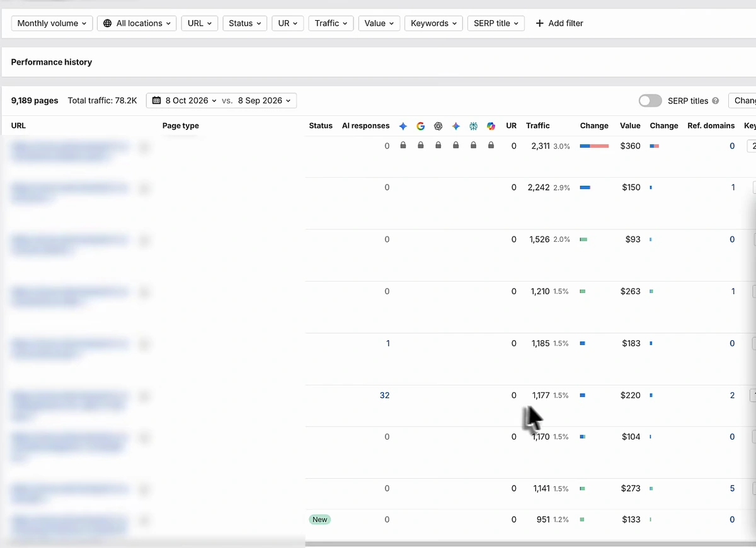Click the traffic value 2,311
This screenshot has height=548, width=756.
(541, 146)
